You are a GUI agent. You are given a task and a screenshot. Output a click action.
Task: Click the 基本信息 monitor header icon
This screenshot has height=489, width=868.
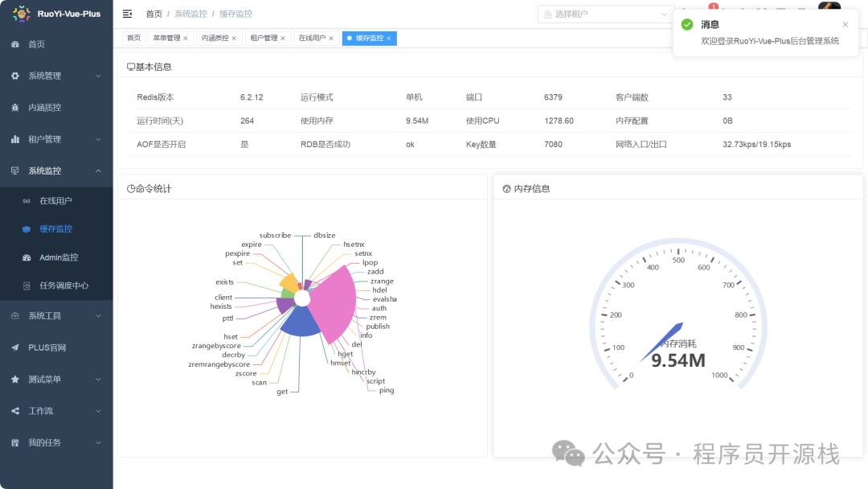coord(131,67)
